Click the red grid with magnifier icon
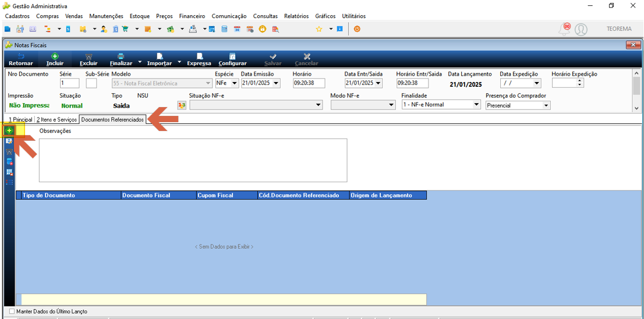644x319 pixels. point(275,29)
